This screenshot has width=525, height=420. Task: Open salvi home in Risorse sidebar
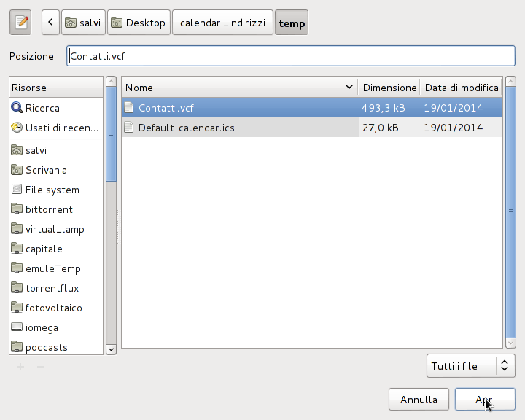coord(56,150)
